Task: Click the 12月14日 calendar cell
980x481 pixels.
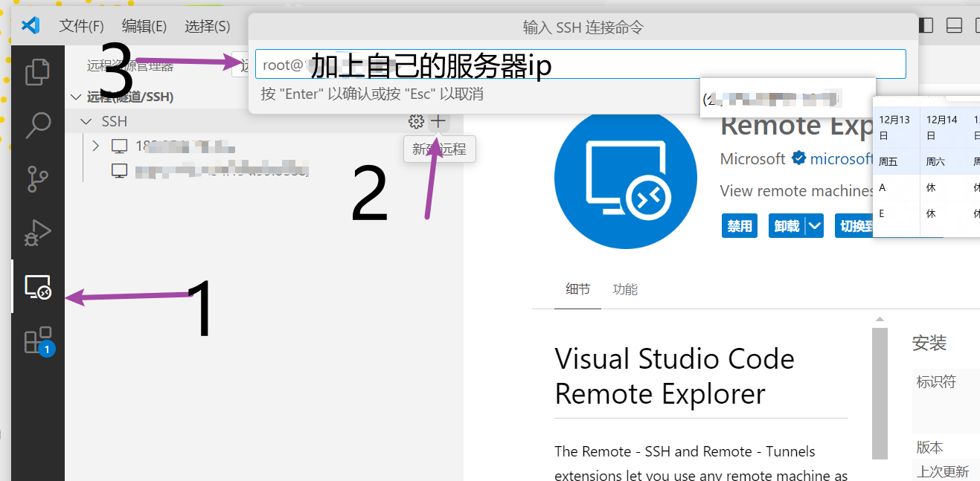Action: coord(943,128)
